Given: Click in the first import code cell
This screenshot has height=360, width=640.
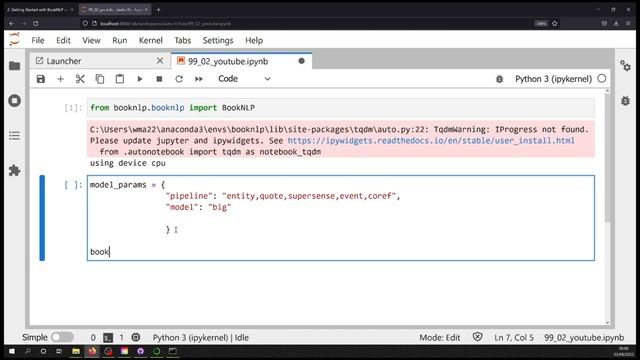Looking at the screenshot, I should point(340,108).
